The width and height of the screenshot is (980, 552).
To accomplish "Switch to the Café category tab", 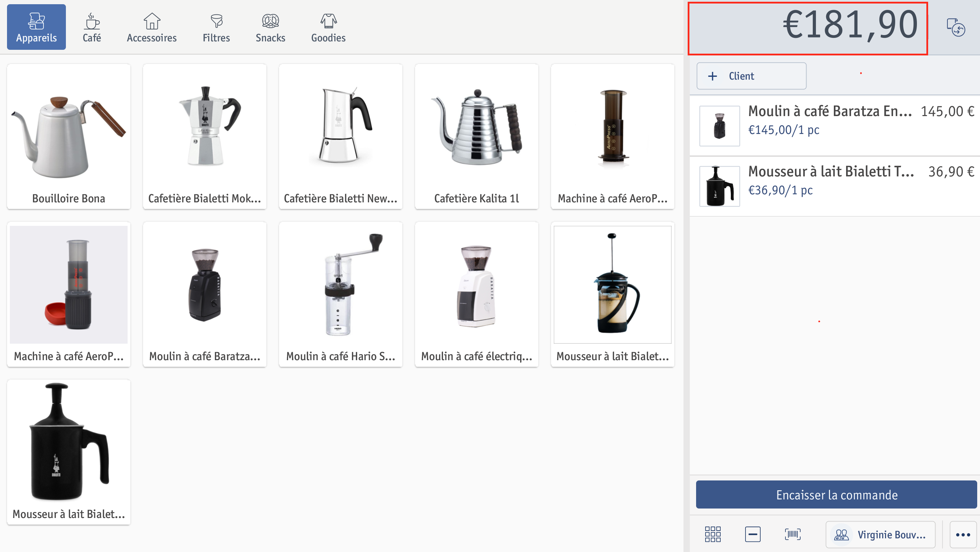I will (x=92, y=27).
